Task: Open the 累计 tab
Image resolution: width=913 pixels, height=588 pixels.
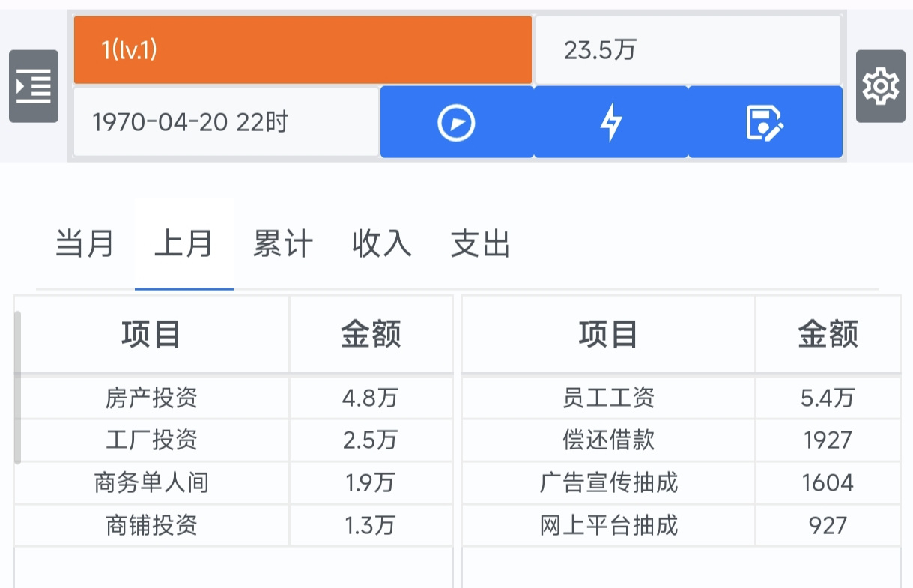Action: click(283, 244)
